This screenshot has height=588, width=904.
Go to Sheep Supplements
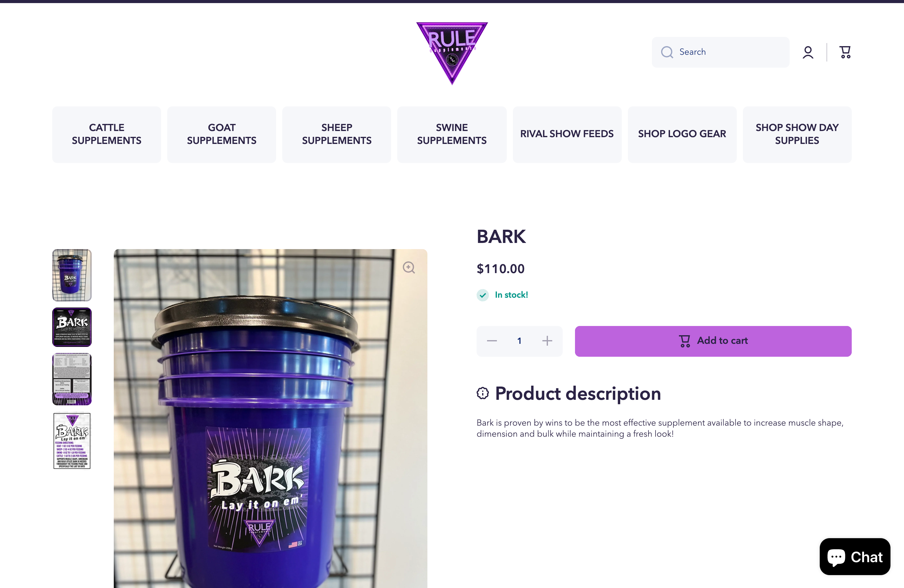336,134
